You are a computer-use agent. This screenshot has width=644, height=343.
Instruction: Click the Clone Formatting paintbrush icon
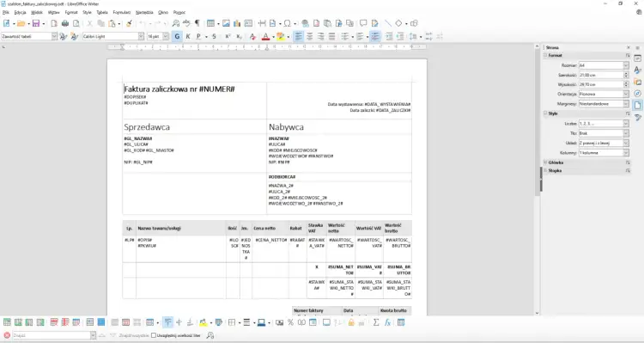pyautogui.click(x=129, y=23)
